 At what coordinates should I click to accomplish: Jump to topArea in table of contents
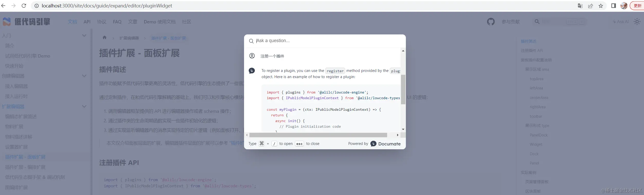coord(536,79)
